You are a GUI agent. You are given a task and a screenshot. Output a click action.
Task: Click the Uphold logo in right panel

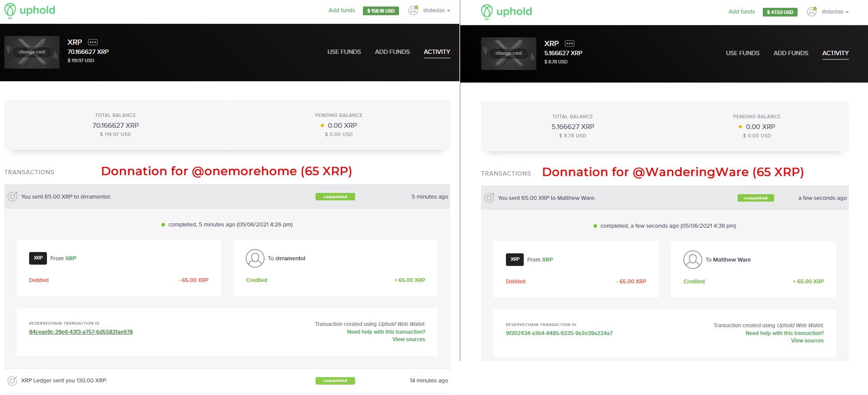click(x=506, y=12)
